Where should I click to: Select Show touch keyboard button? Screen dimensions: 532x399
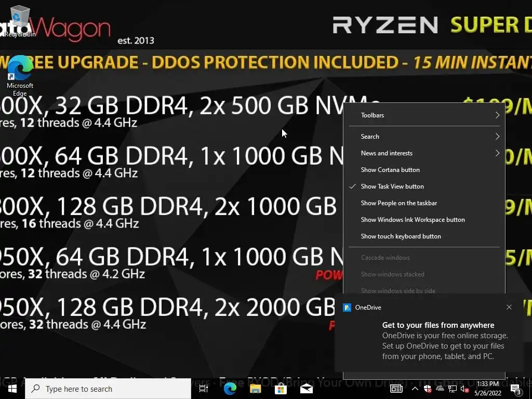tap(424, 236)
